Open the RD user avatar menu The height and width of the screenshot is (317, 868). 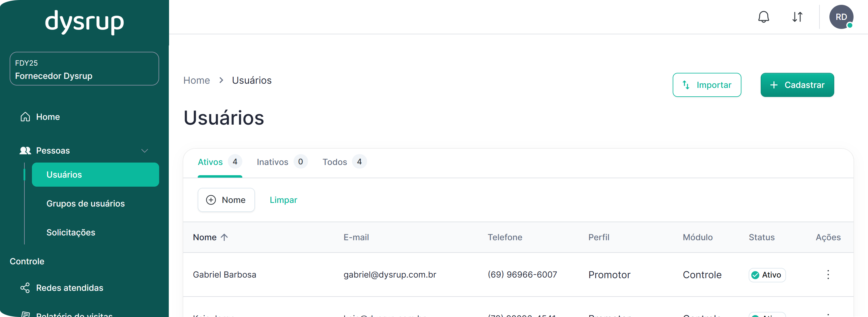coord(841,17)
